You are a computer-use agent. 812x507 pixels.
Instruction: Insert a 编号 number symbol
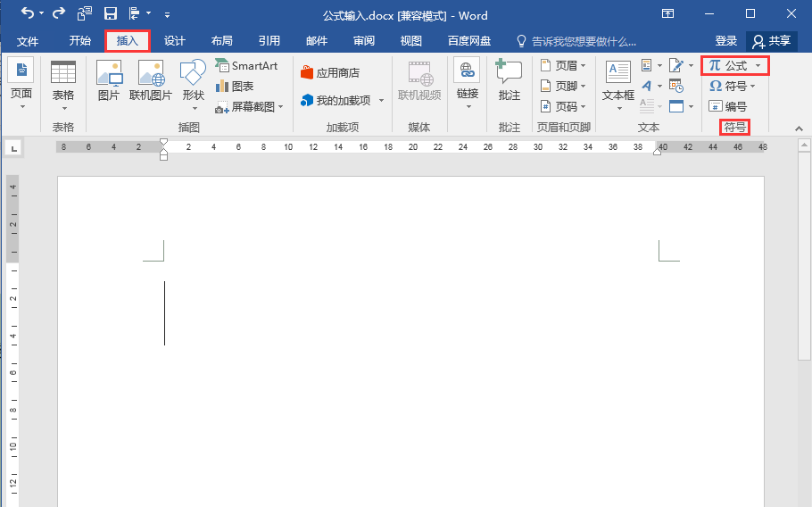[x=727, y=107]
